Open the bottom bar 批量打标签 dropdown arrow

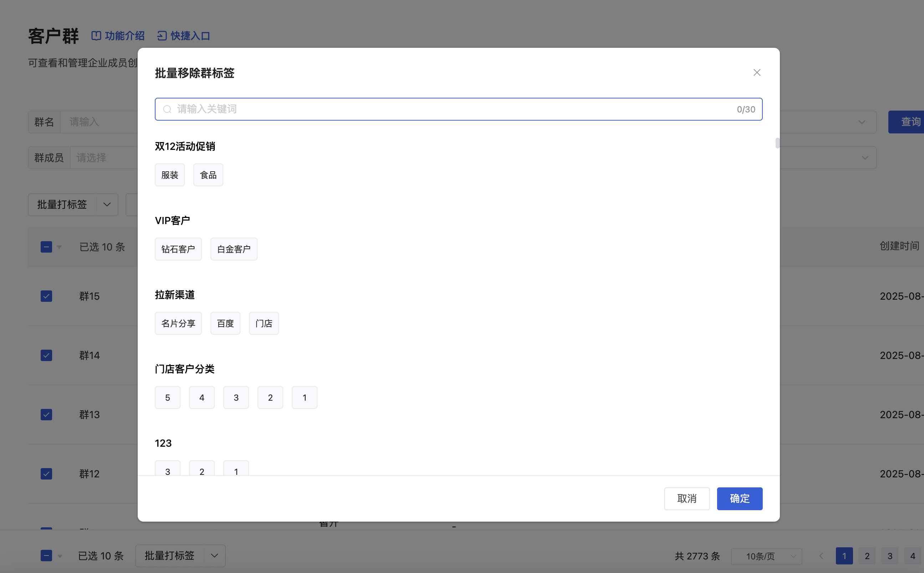[x=214, y=556]
